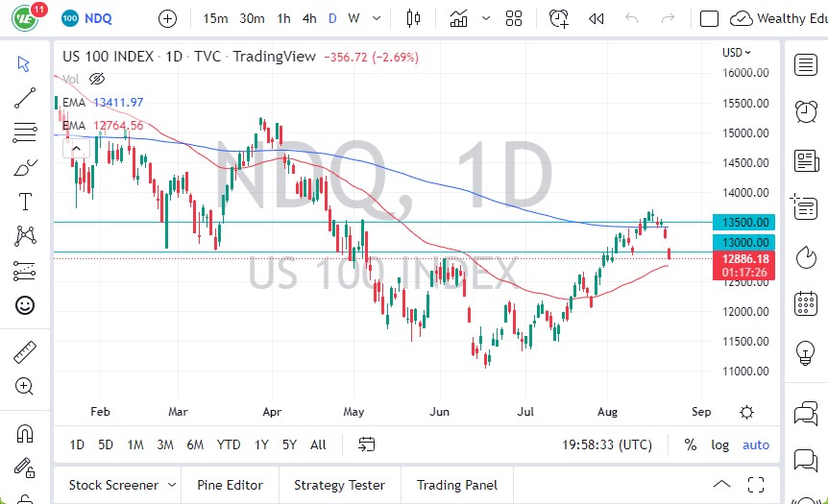Screen dimensions: 828x504
Task: Toggle the auto scale option
Action: pyautogui.click(x=756, y=444)
